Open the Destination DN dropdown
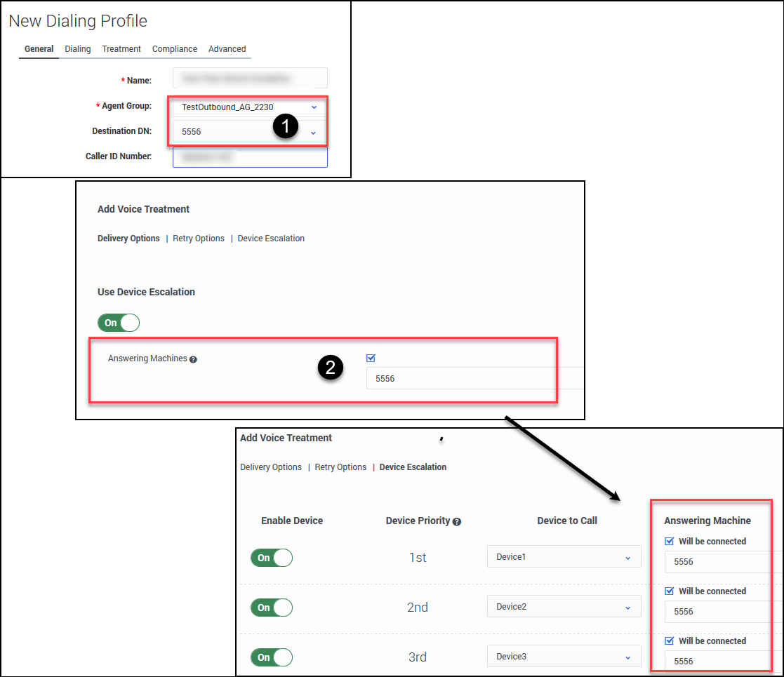 (249, 132)
